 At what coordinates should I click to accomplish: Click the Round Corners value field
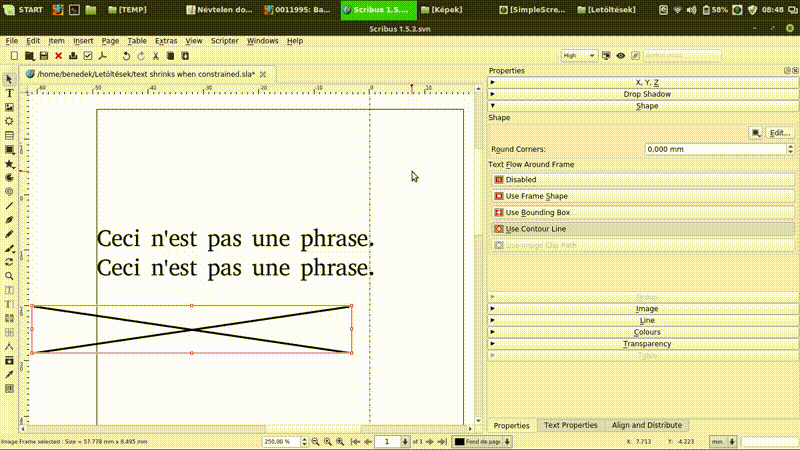click(x=717, y=149)
